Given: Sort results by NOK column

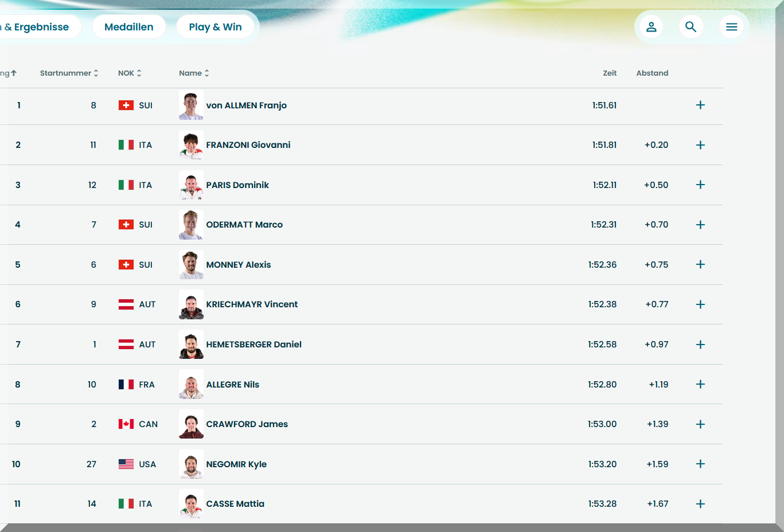Looking at the screenshot, I should pos(130,73).
